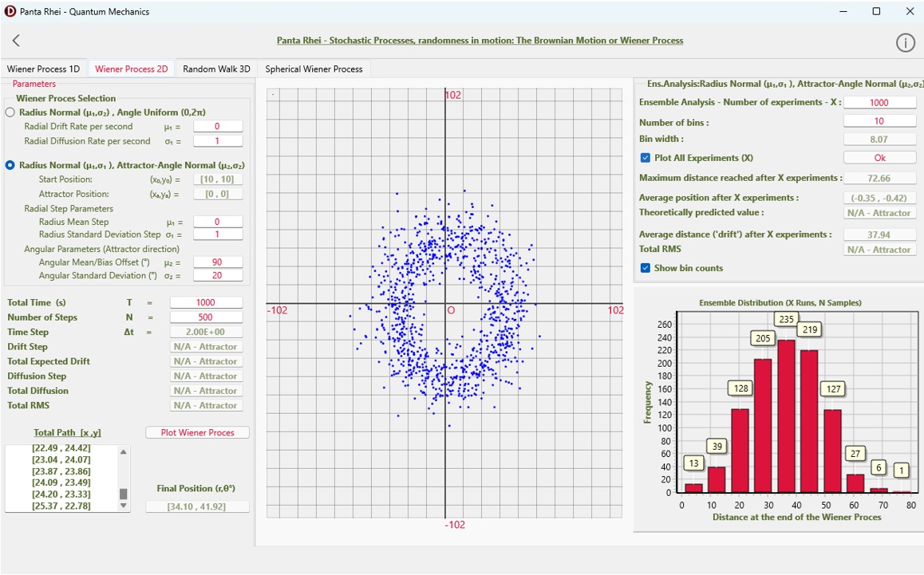
Task: Edit Number of experiments field showing 1000
Action: (880, 103)
